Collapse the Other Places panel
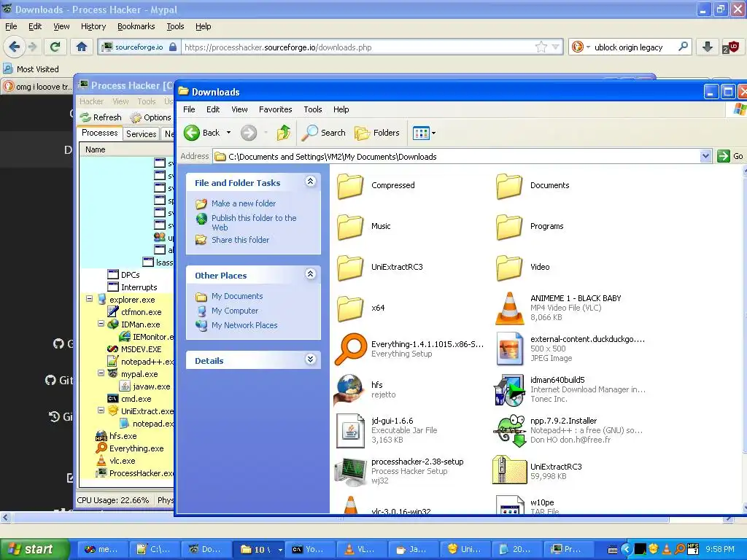The image size is (747, 560). (310, 274)
